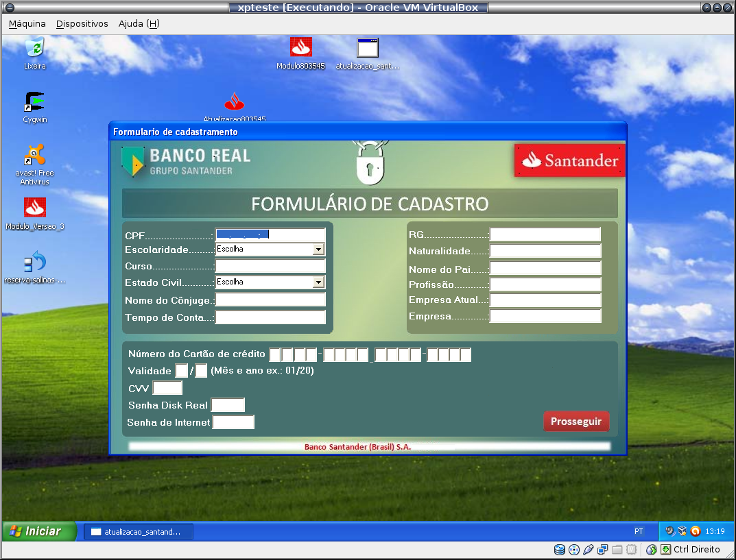Click the Profissão input field
Image resolution: width=736 pixels, height=560 pixels.
coord(545,284)
